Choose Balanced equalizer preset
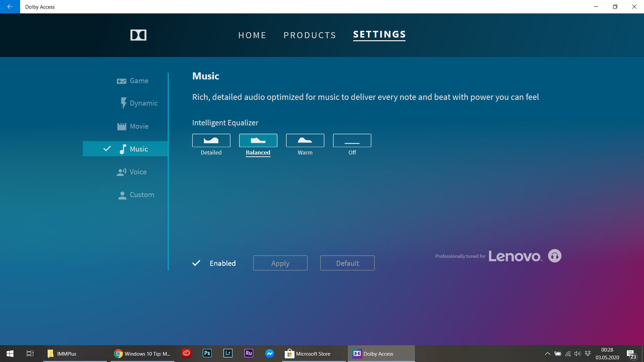The height and width of the screenshot is (362, 644). click(258, 145)
